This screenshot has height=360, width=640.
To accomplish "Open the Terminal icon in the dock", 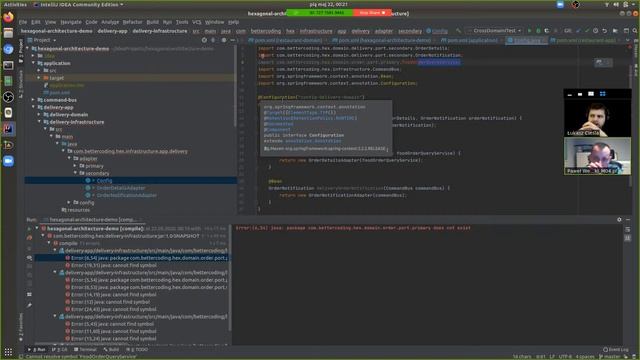I will click(x=8, y=65).
